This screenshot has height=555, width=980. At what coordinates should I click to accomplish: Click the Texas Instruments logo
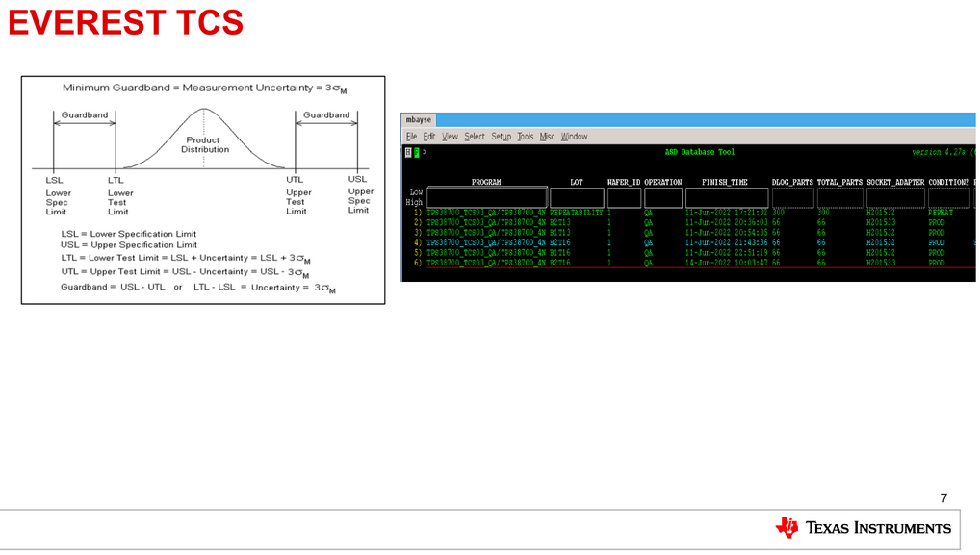[x=863, y=527]
